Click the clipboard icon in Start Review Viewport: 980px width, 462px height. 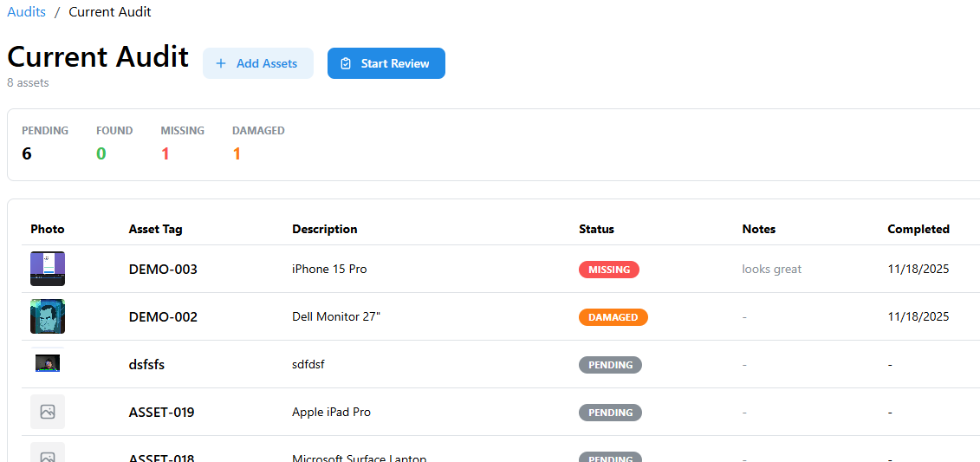(x=346, y=63)
